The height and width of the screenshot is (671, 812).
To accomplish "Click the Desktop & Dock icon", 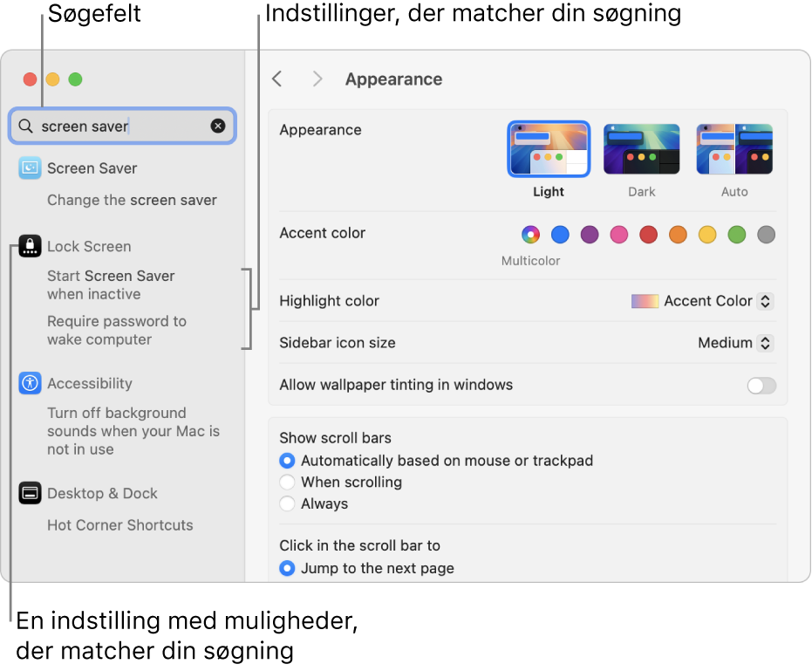I will (x=30, y=493).
